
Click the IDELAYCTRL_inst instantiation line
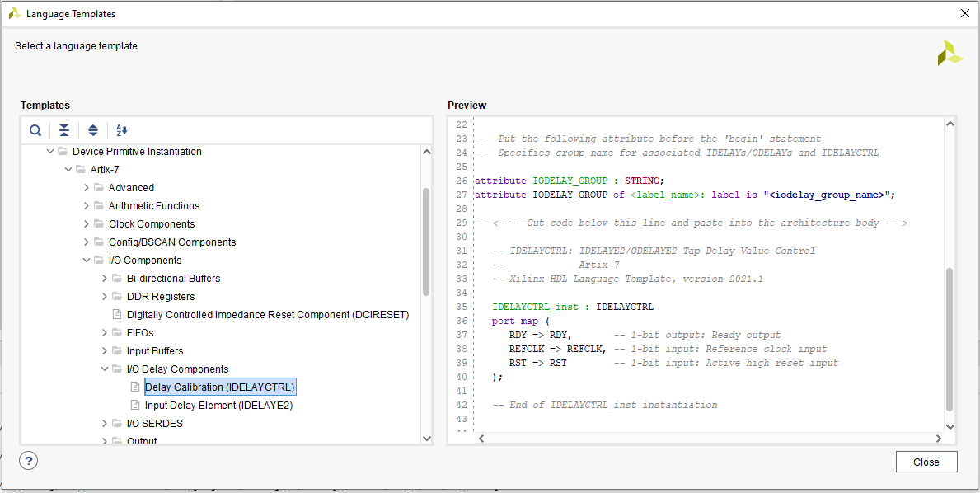tap(573, 307)
